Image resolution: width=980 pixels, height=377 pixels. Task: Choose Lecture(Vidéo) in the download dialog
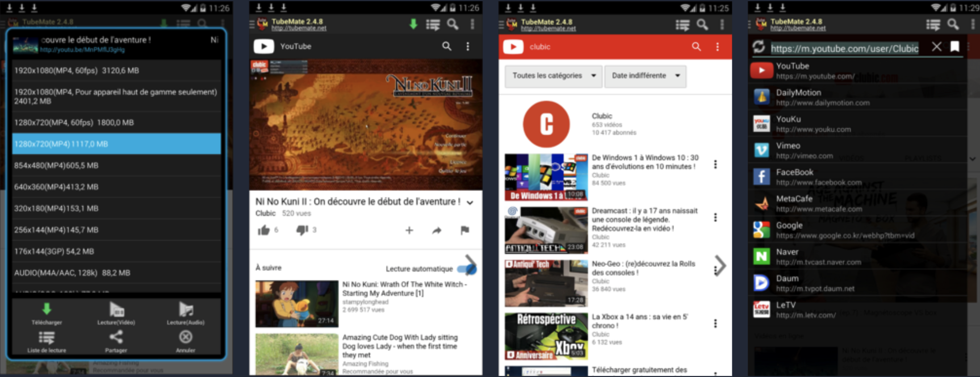[x=116, y=313]
